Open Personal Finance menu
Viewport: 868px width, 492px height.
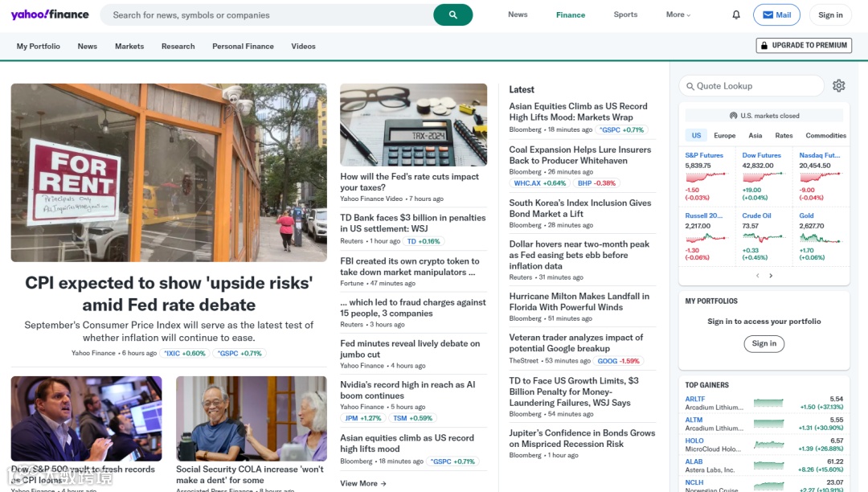[243, 47]
